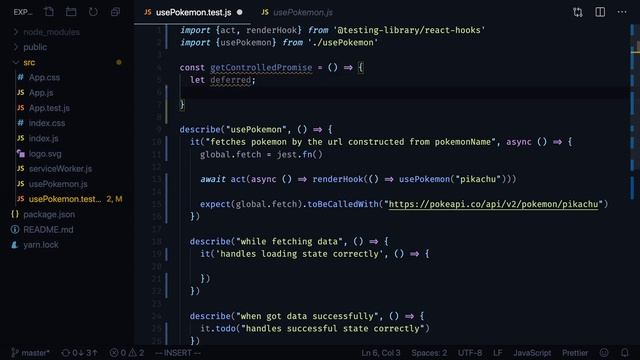Screen dimensions: 640x360
Task: Open the notifications bell
Action: point(625,352)
